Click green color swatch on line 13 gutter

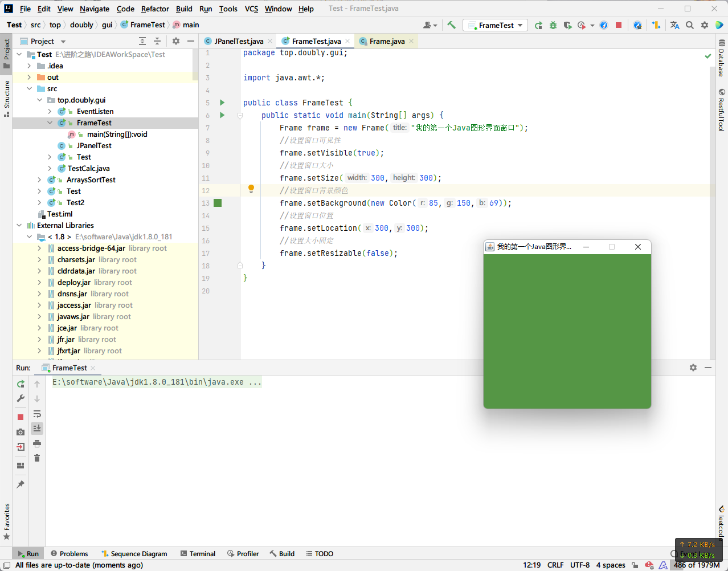coord(218,203)
